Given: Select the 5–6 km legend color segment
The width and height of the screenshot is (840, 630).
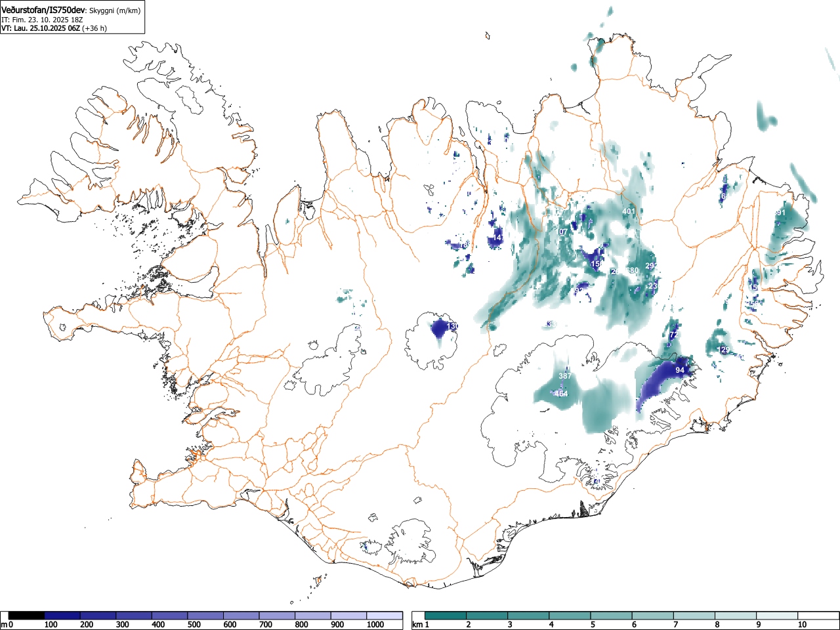Looking at the screenshot, I should pyautogui.click(x=612, y=616).
